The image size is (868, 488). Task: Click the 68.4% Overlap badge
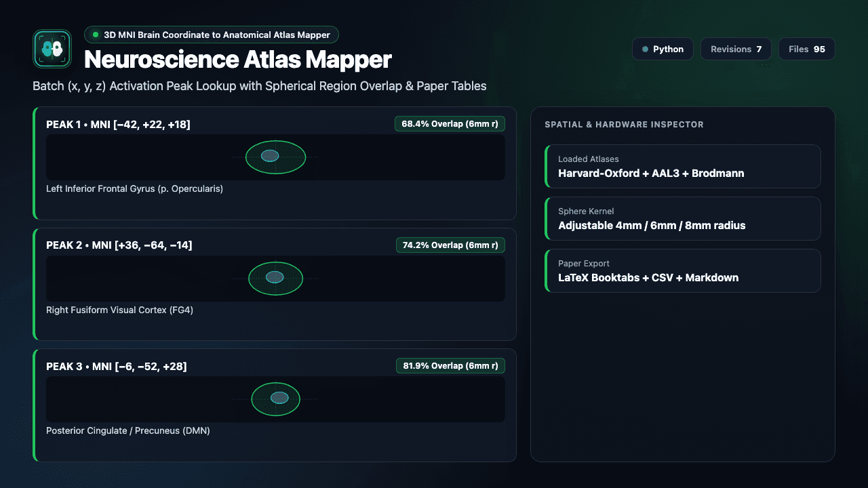tap(450, 124)
